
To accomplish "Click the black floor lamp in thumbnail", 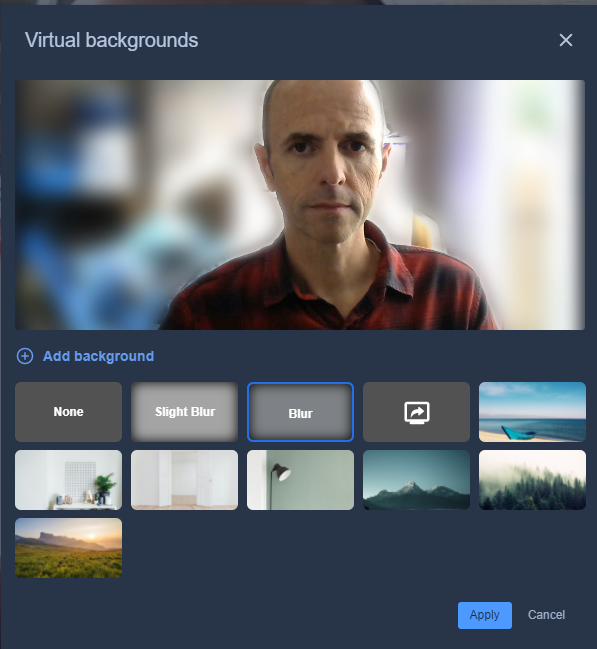I will pyautogui.click(x=278, y=486).
